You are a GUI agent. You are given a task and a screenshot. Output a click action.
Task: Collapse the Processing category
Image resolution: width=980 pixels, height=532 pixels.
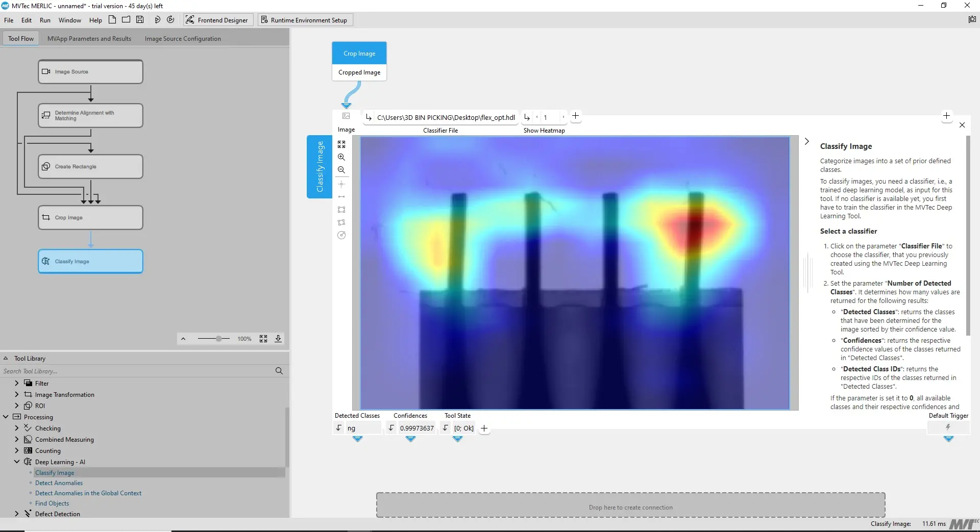coord(6,417)
